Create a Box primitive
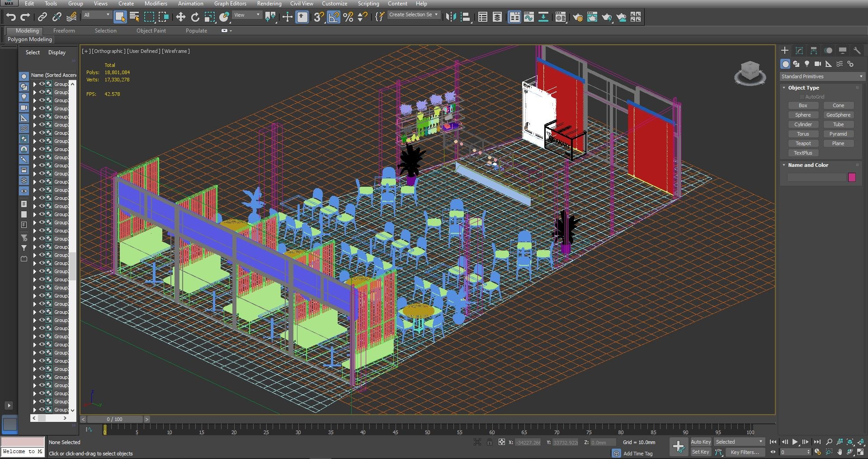 pos(803,105)
